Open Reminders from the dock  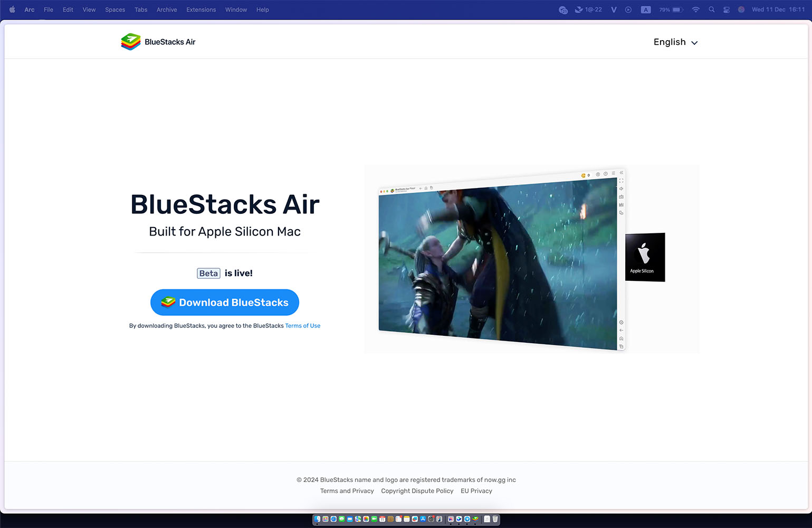point(398,519)
